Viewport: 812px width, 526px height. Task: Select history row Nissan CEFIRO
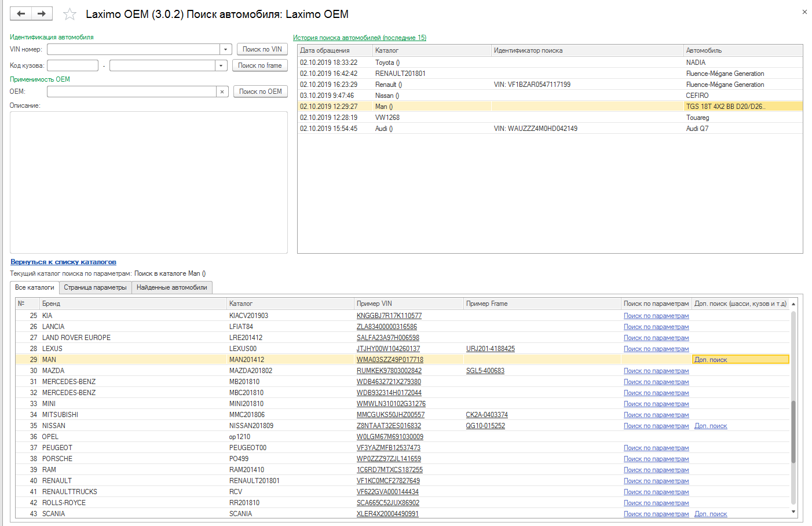[x=550, y=96]
